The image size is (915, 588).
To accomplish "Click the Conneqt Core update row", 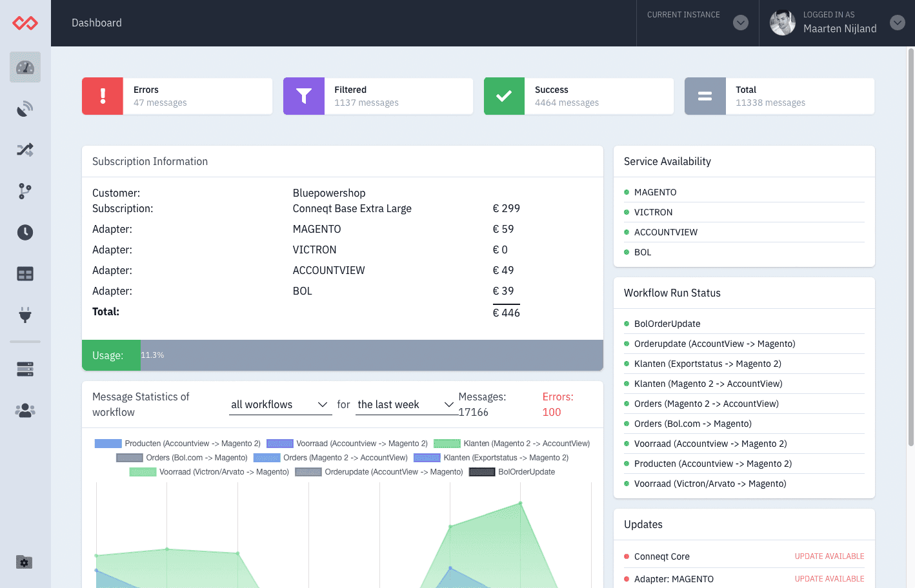I will pyautogui.click(x=744, y=556).
